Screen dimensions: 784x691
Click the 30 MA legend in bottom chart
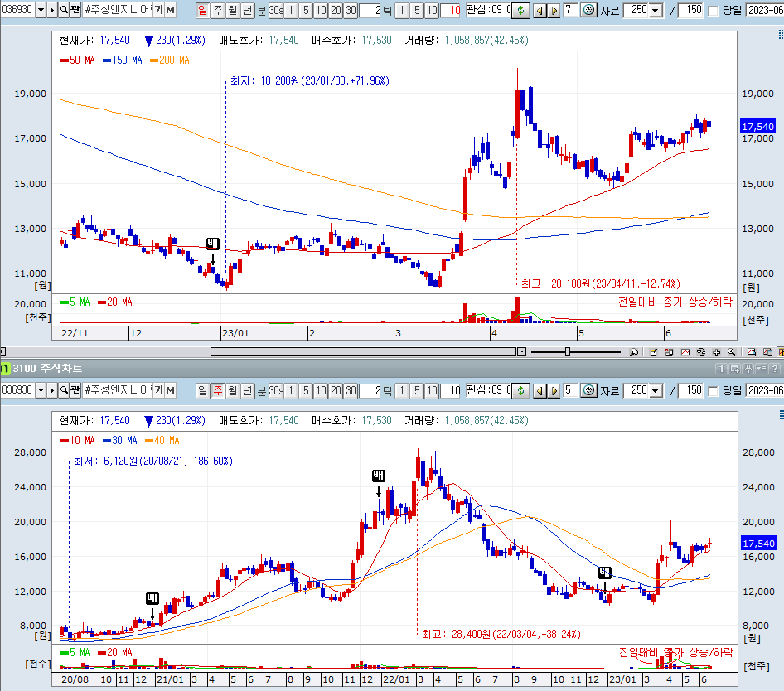(120, 441)
